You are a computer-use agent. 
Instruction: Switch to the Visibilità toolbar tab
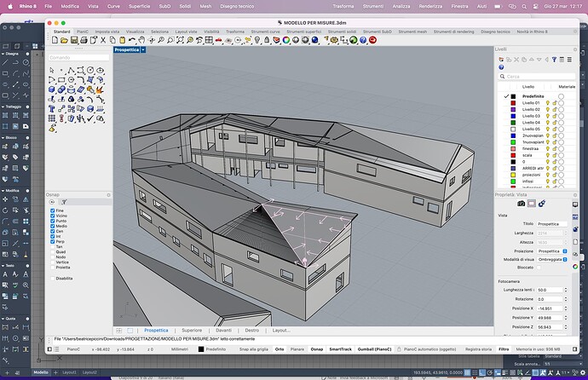(x=211, y=32)
